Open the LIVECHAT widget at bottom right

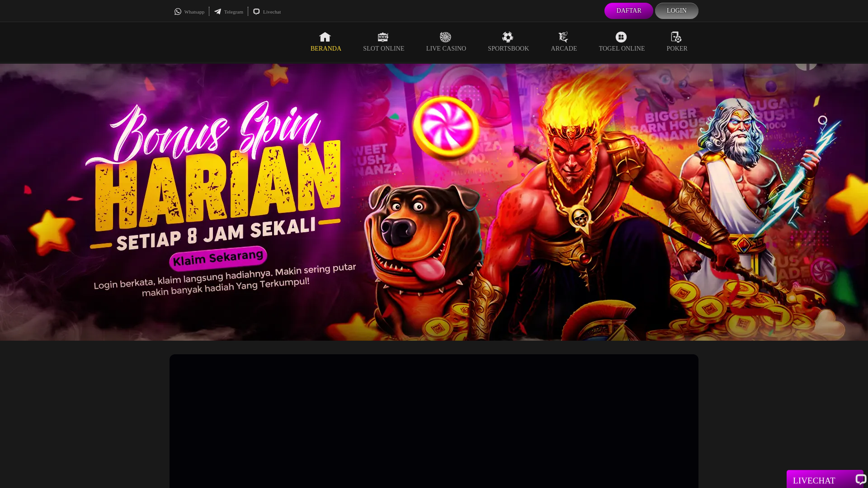pos(825,480)
